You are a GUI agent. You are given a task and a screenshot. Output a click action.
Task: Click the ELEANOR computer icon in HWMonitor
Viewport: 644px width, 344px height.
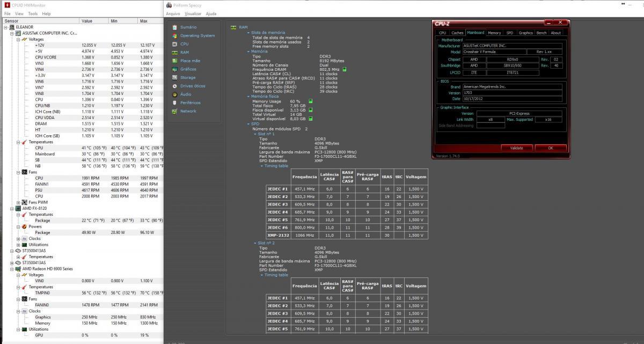(12, 27)
